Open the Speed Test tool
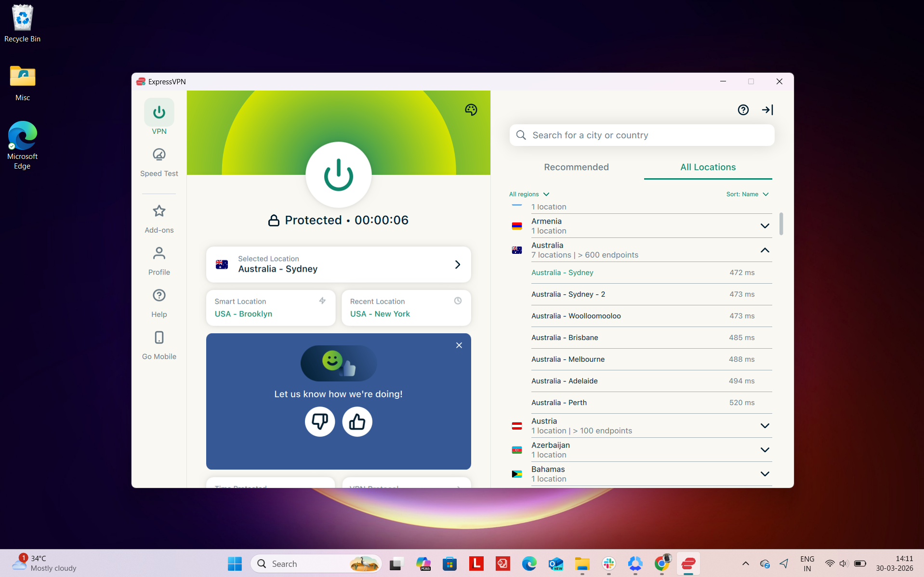This screenshot has height=577, width=924. [x=159, y=161]
